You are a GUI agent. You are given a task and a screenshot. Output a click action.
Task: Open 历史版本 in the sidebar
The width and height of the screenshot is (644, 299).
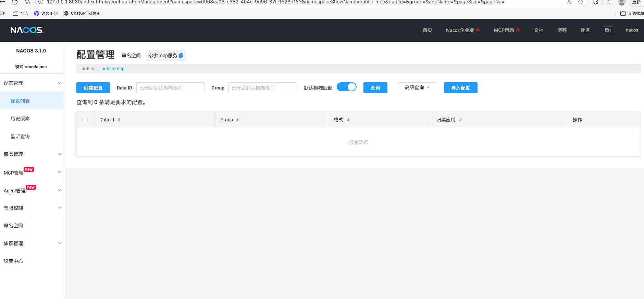point(20,119)
